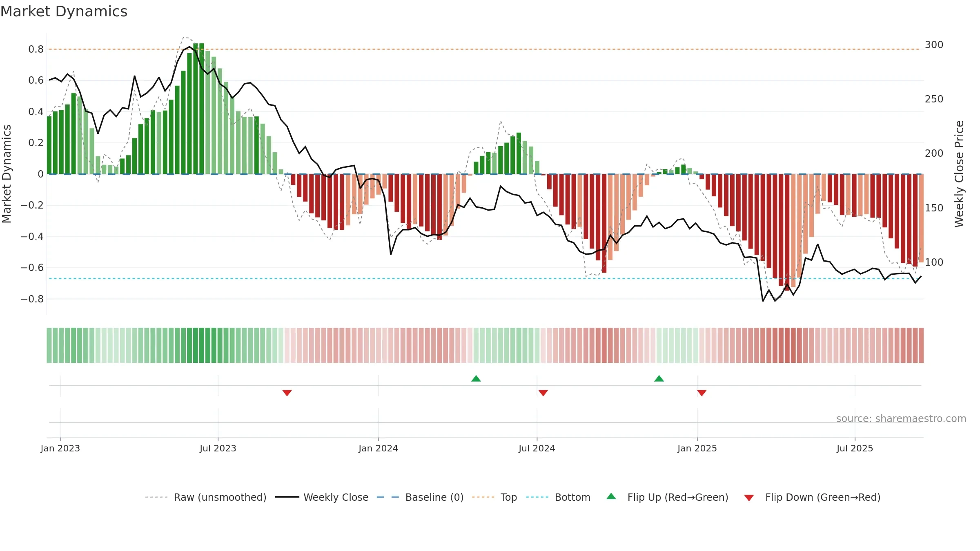Viewport: 980px width, 551px height.
Task: Click the 250 price axis tick label
Action: pos(934,99)
